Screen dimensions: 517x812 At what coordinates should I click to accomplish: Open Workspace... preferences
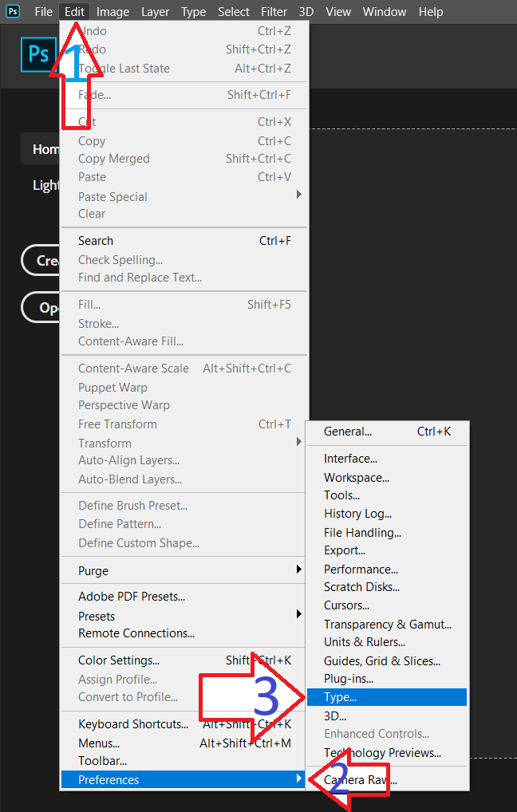[387, 478]
